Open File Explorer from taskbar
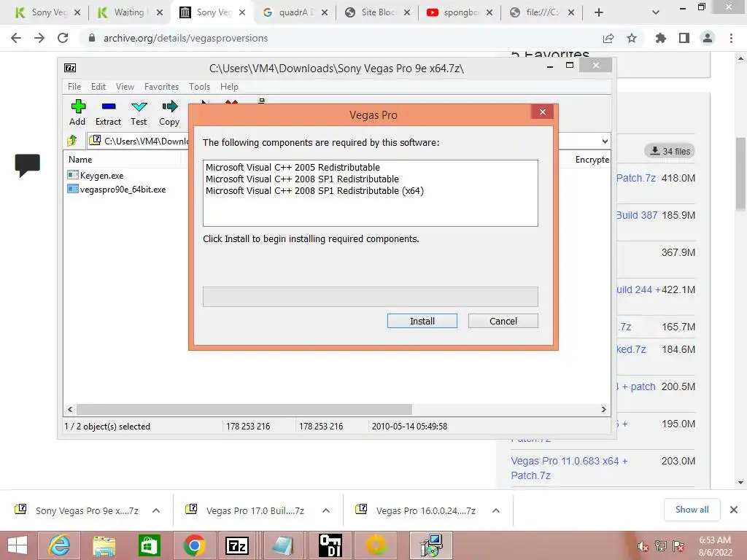The height and width of the screenshot is (560, 747). coord(104,545)
